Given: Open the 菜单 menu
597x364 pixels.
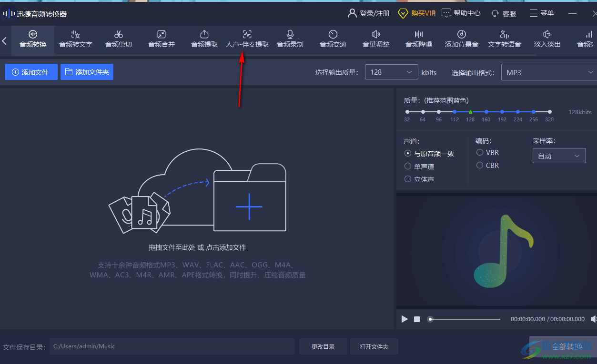Looking at the screenshot, I should click(542, 13).
